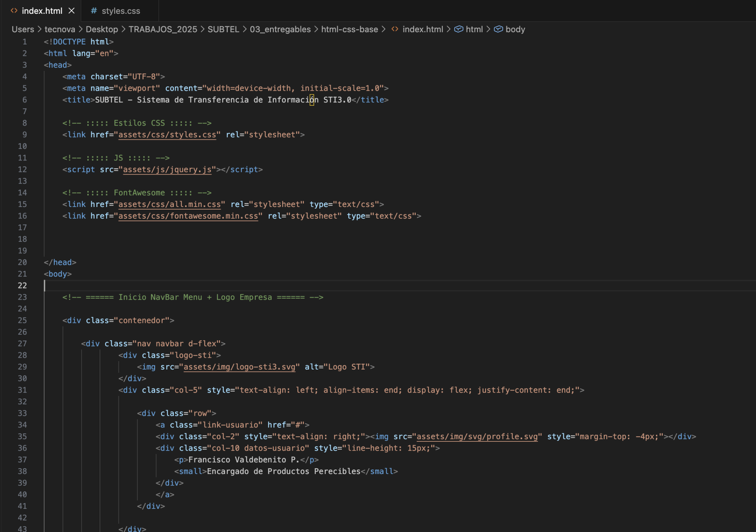The height and width of the screenshot is (532, 756).
Task: Open body symbol in breadcrumb
Action: coord(515,29)
